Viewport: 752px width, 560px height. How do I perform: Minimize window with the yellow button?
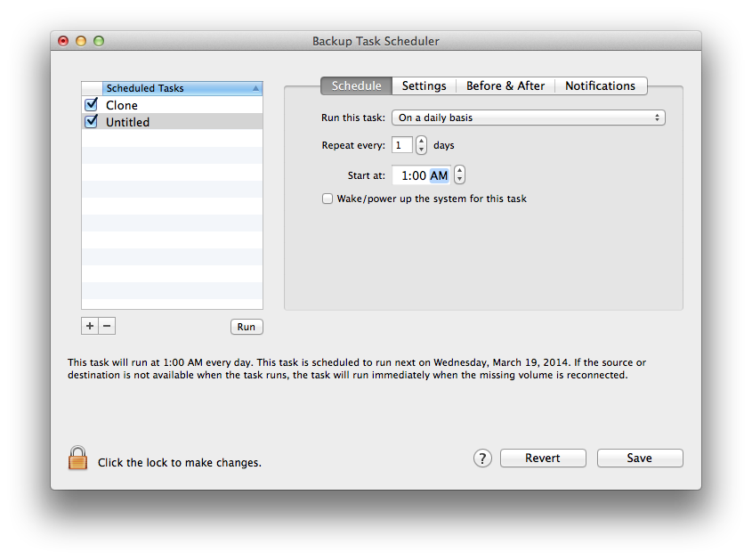[x=81, y=41]
